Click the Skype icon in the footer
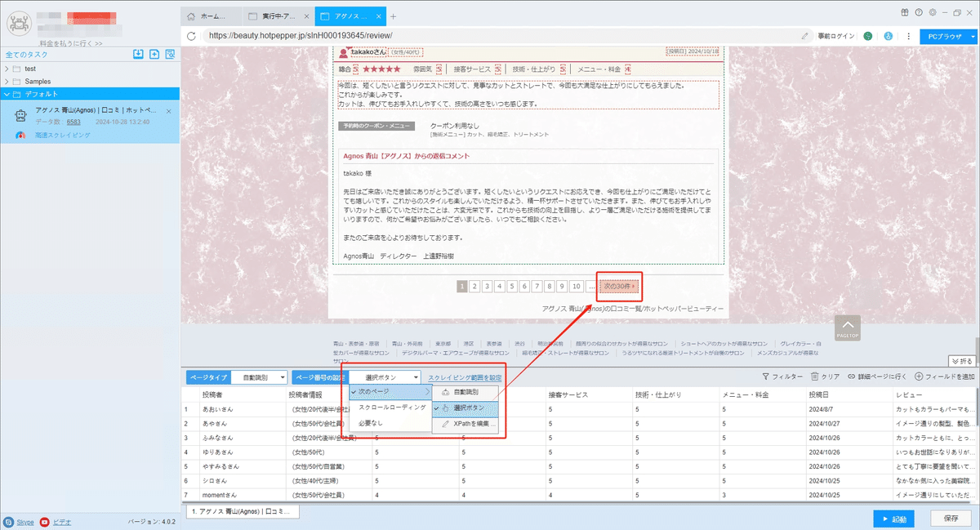Viewport: 980px width, 530px height. [8, 521]
